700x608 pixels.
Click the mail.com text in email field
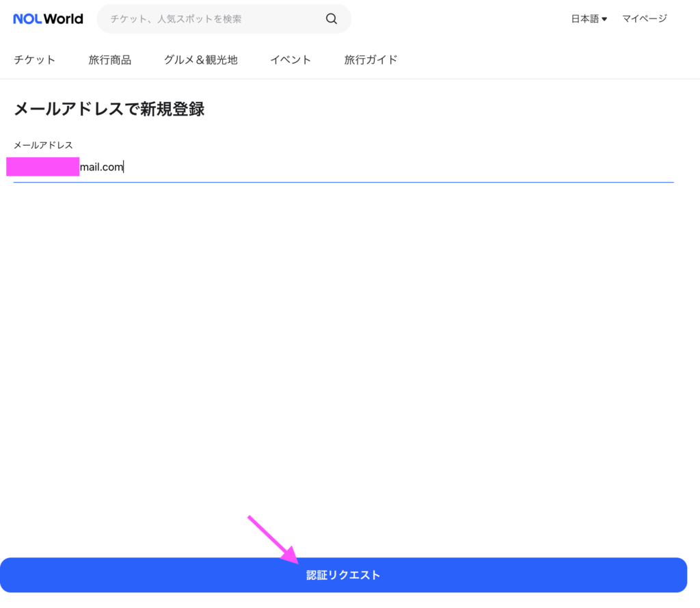(101, 167)
